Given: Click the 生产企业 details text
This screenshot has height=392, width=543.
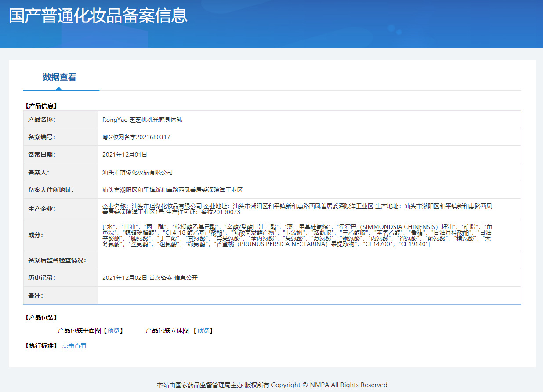Looking at the screenshot, I should pos(297,209).
